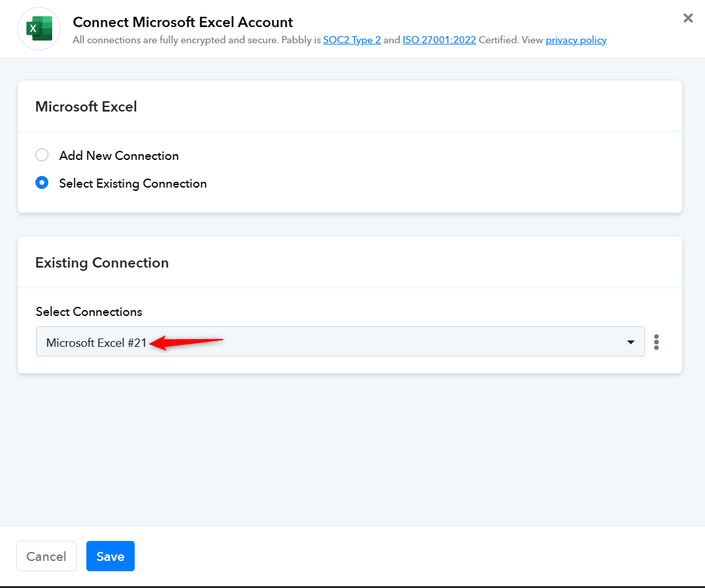View the privacy policy link

coord(575,40)
